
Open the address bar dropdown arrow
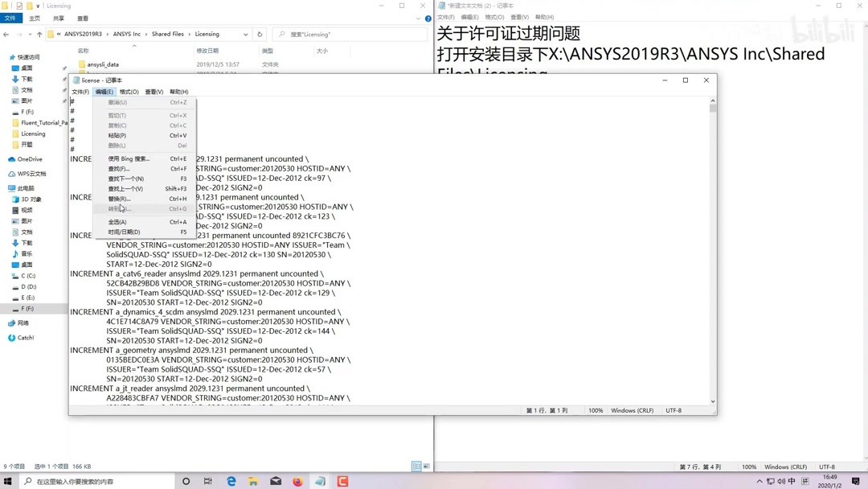click(246, 35)
